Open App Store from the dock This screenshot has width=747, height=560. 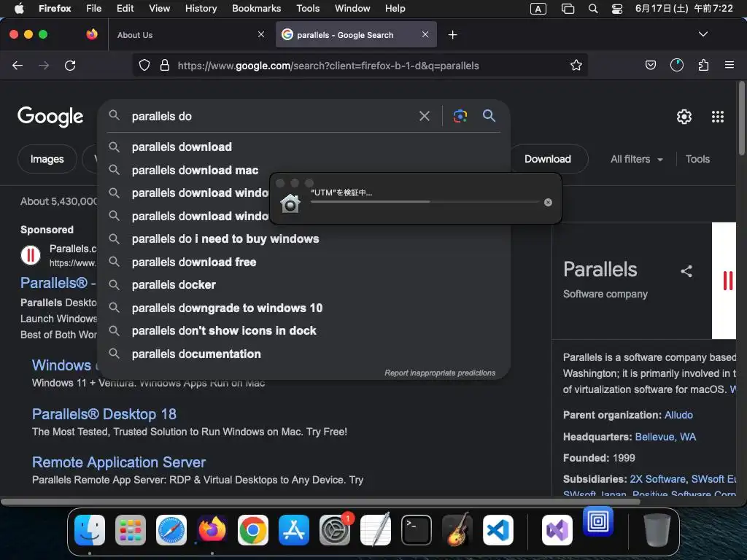tap(293, 530)
